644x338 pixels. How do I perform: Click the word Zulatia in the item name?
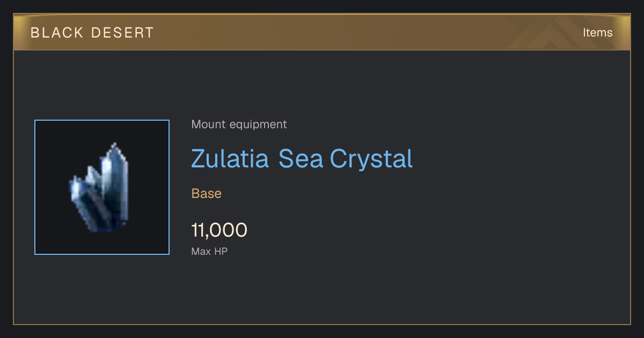pos(230,158)
